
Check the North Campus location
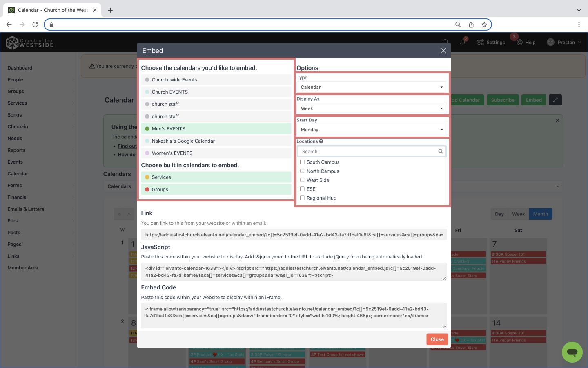(x=302, y=171)
